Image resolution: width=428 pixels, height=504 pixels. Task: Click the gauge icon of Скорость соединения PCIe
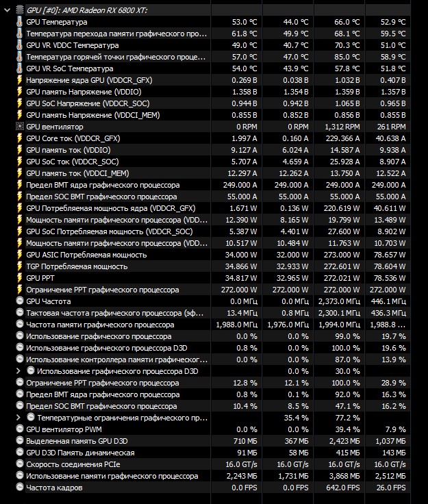20,464
